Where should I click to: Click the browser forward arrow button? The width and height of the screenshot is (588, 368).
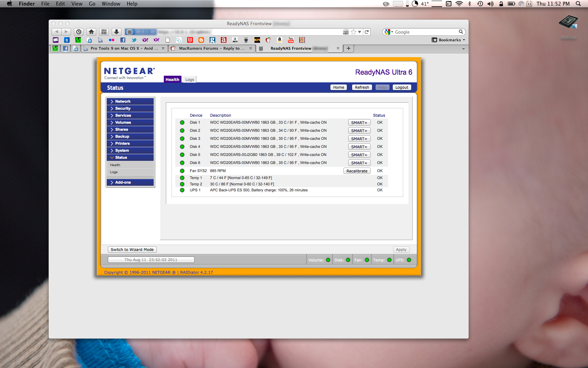point(66,32)
